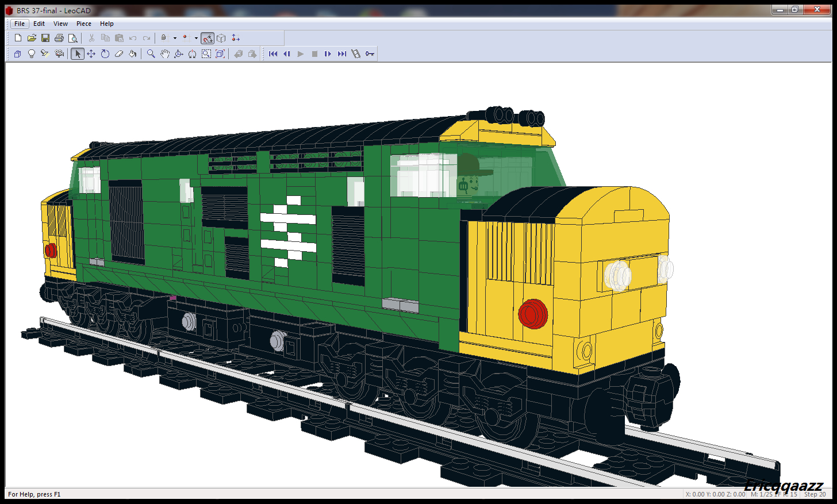
Task: Toggle animation mode with film strip icon
Action: [356, 54]
